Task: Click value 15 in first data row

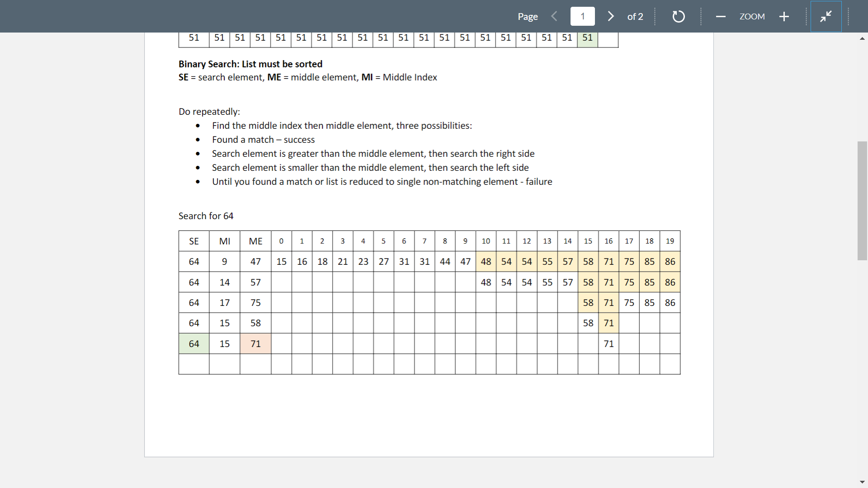Action: 281,262
